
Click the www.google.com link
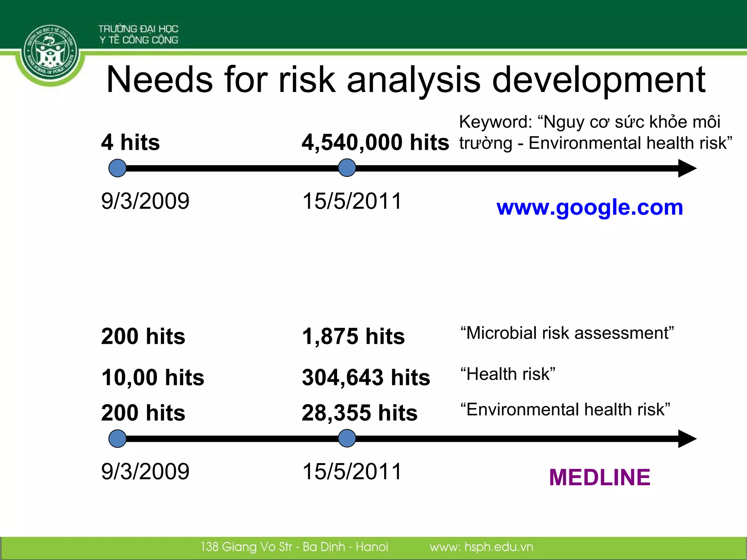click(x=590, y=208)
